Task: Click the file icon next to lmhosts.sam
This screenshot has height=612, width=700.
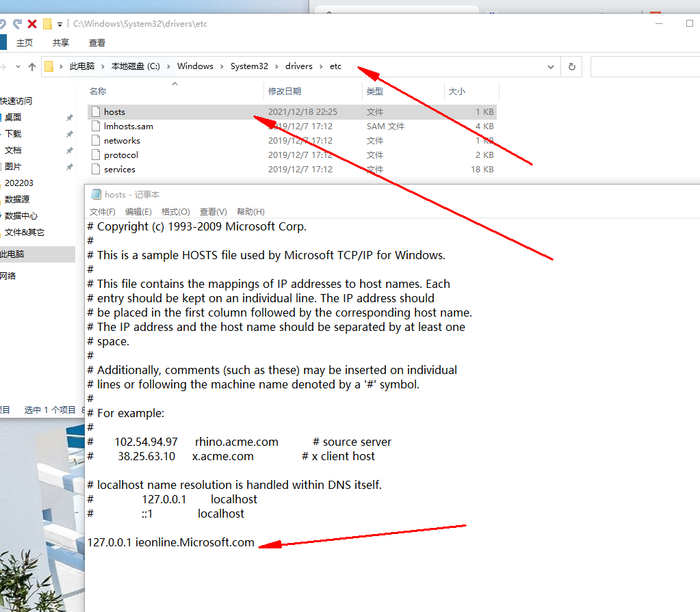Action: [x=96, y=126]
